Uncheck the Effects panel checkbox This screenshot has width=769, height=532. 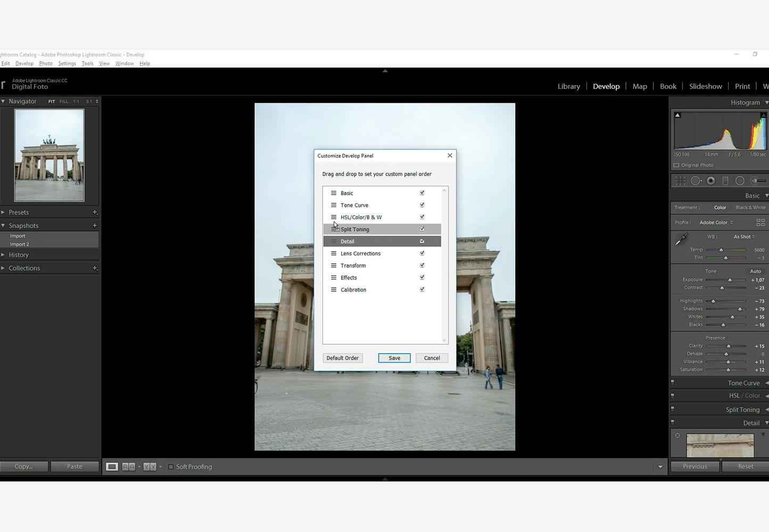pos(422,278)
